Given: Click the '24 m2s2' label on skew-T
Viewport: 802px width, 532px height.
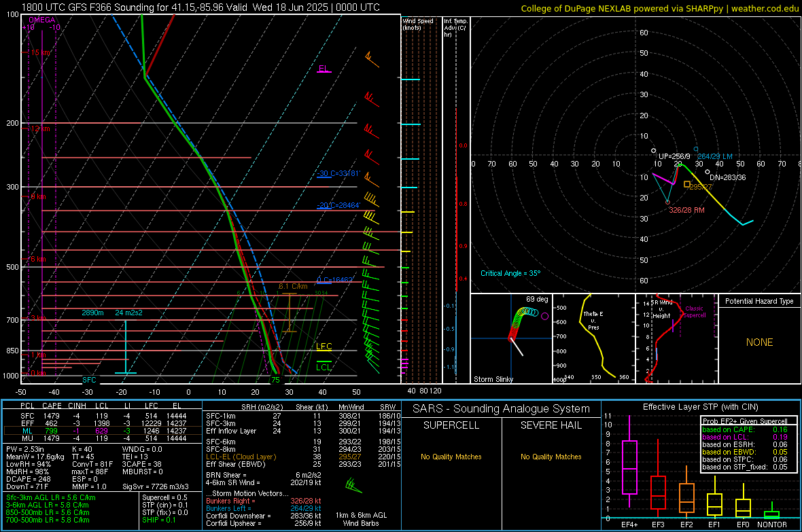Looking at the screenshot, I should point(128,313).
